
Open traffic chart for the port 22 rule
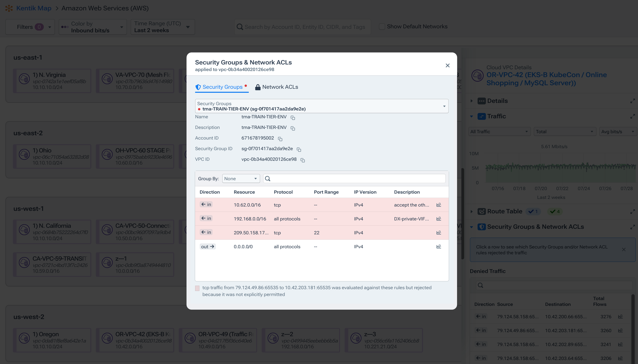439,233
